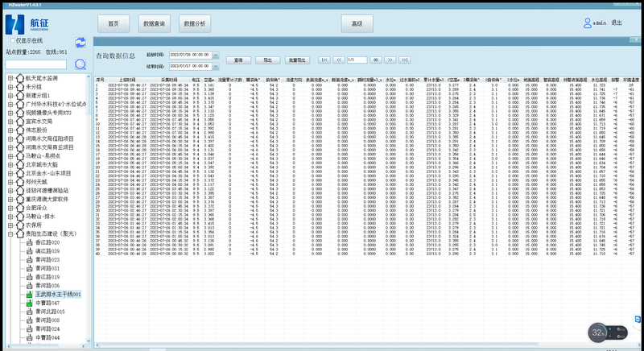The width and height of the screenshot is (644, 351).
Task: Go to last page with >>| button
Action: tap(405, 60)
